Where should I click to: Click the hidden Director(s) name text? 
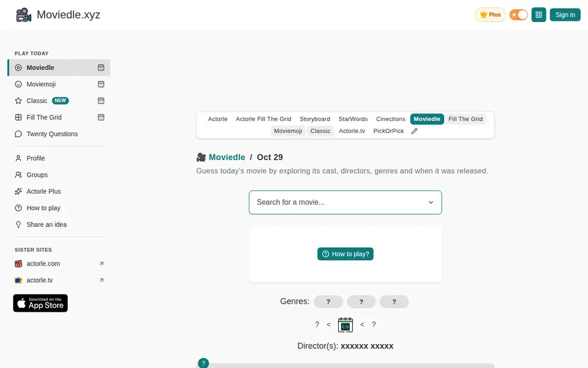point(367,346)
